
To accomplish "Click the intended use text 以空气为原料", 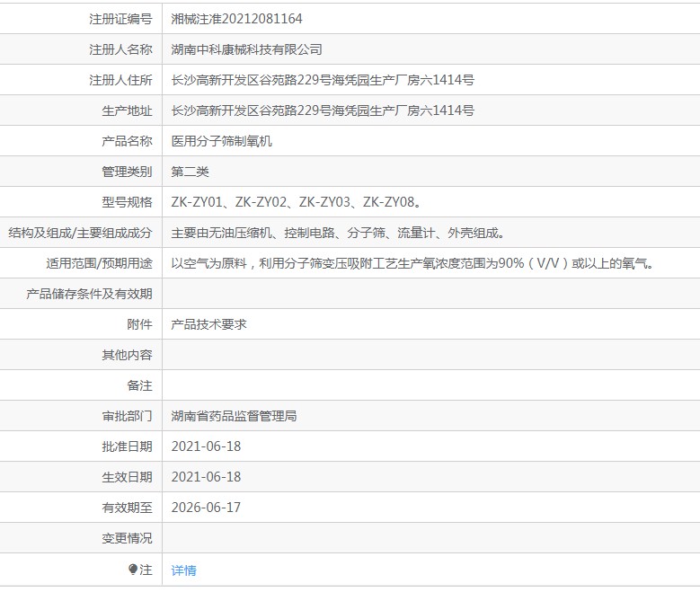I will pos(413,263).
